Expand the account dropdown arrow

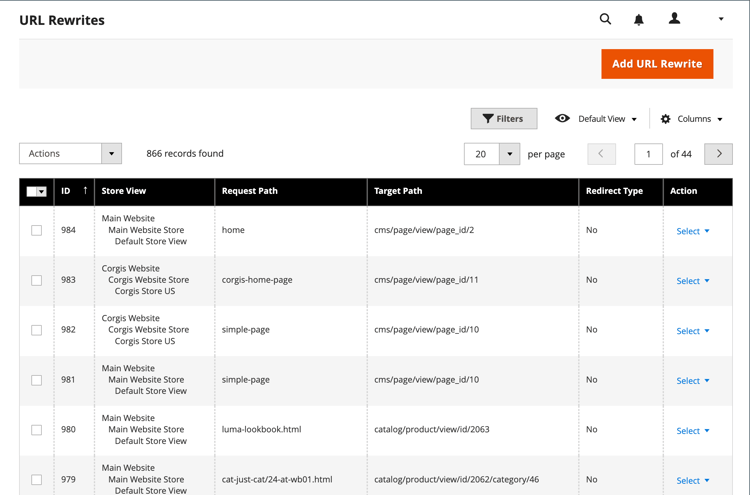coord(721,19)
